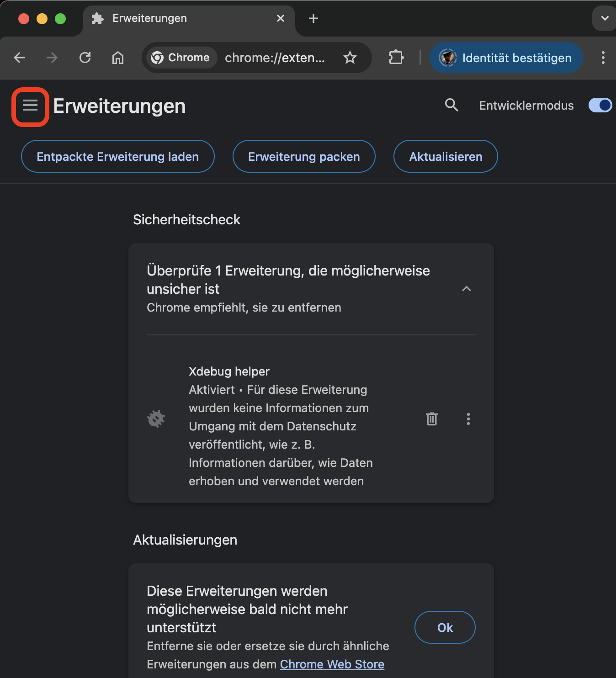Open the extensions puzzle toolbar icon

396,58
